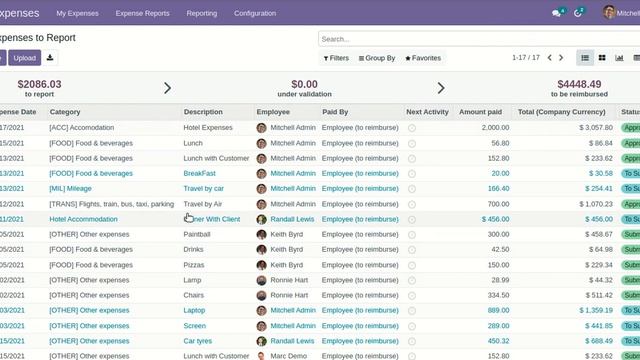Viewport: 640px width, 360px height.
Task: Open the Screen expense
Action: [194, 326]
